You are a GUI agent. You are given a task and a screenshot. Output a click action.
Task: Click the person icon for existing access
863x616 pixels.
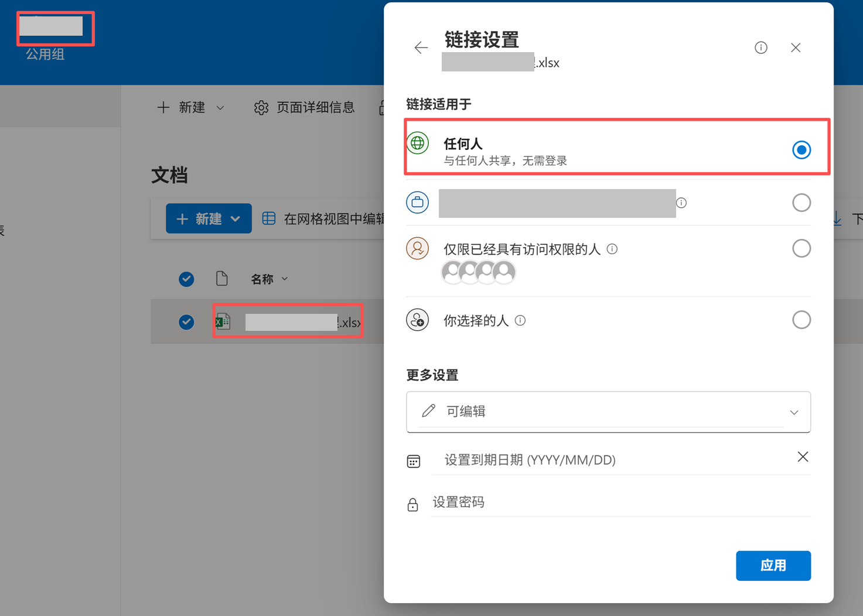pos(418,248)
